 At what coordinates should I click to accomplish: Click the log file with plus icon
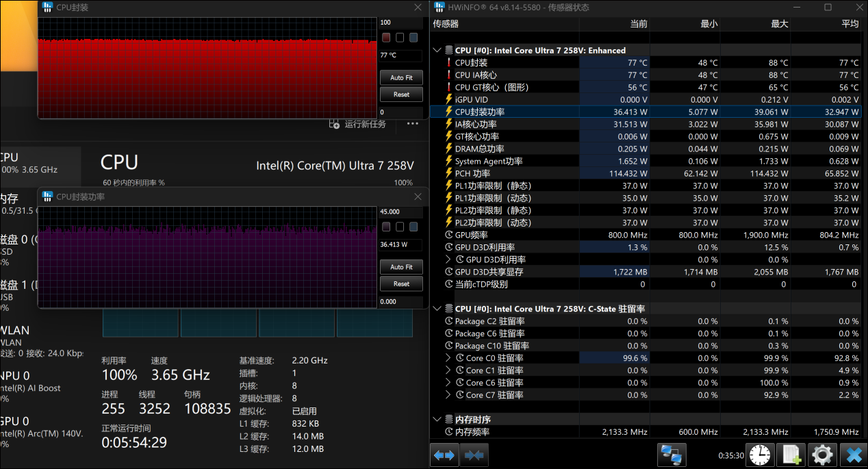(x=791, y=455)
